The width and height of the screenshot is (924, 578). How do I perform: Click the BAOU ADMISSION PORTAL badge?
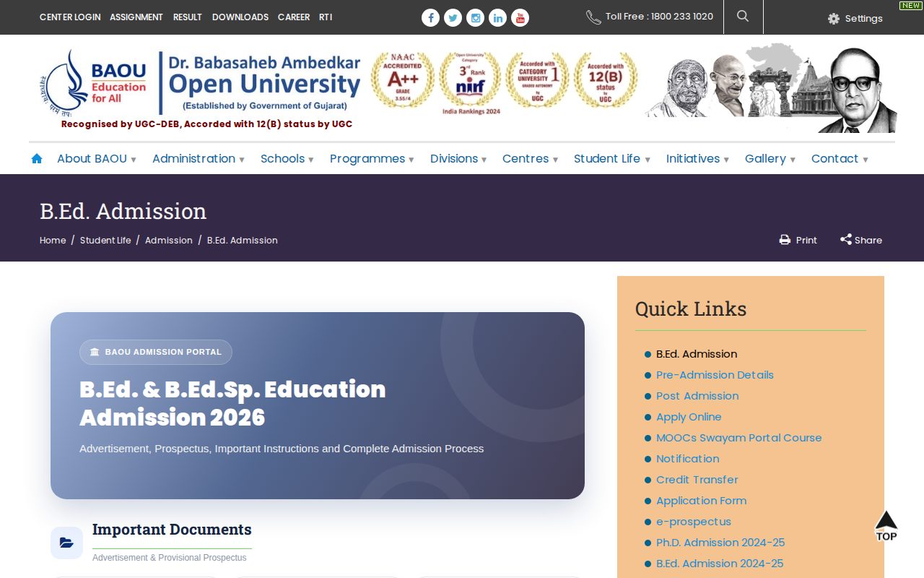pyautogui.click(x=156, y=352)
